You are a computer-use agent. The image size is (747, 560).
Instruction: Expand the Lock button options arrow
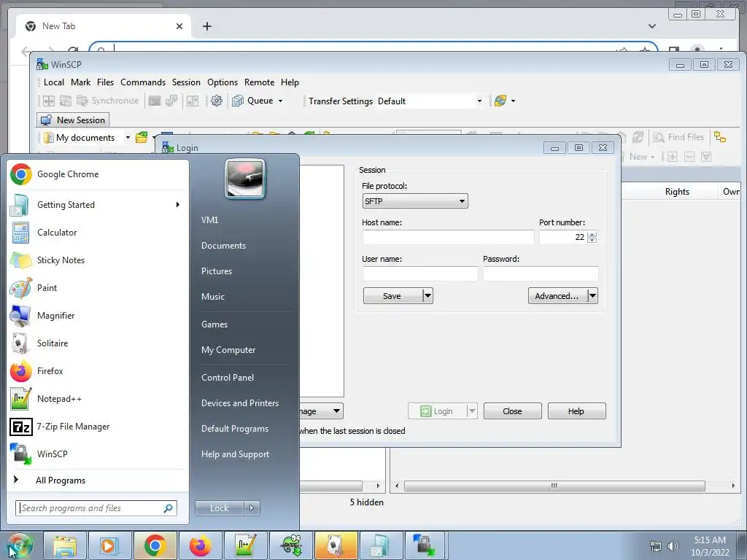point(252,508)
